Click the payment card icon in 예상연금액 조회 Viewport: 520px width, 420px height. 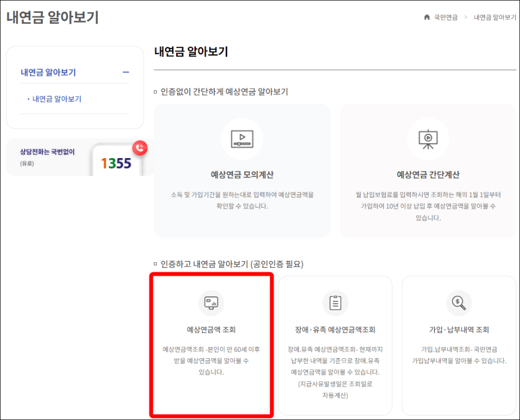[212, 302]
